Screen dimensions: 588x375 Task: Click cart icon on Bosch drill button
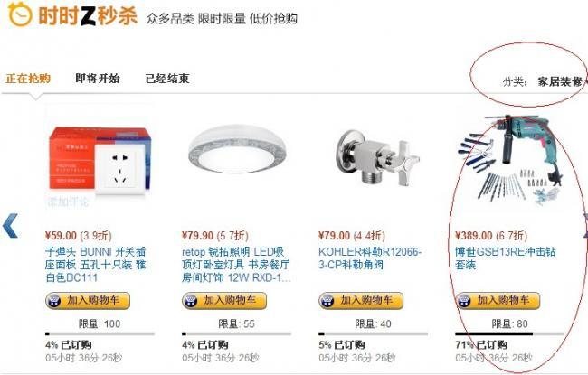click(464, 301)
